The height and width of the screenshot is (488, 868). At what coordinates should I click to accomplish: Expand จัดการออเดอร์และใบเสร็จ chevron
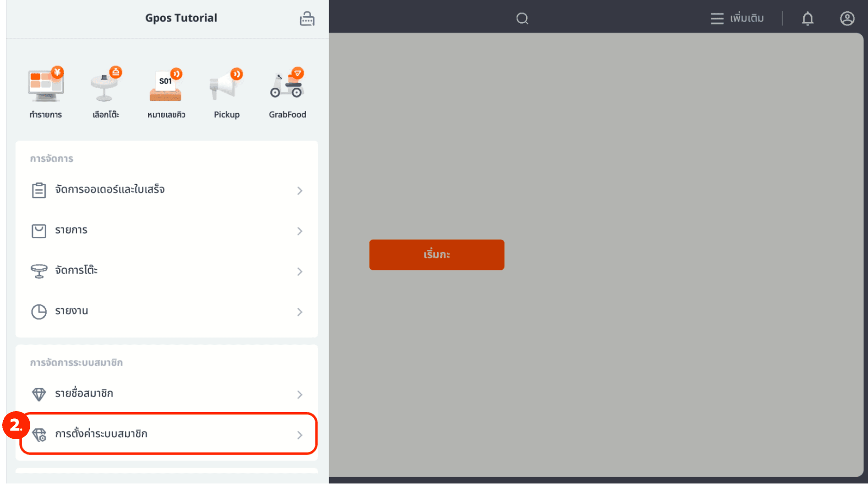300,191
